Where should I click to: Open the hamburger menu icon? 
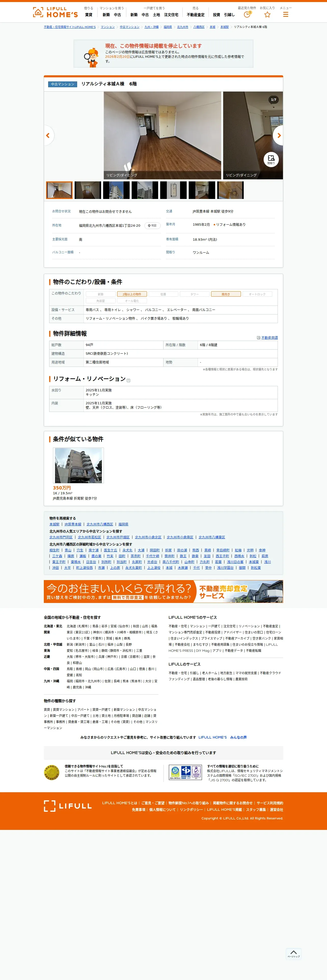pyautogui.click(x=285, y=15)
